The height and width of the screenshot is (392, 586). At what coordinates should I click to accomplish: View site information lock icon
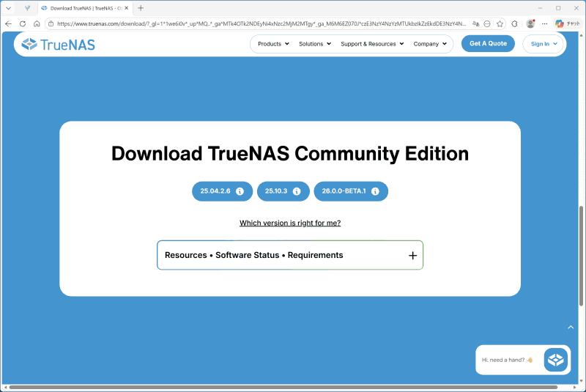[x=51, y=23]
